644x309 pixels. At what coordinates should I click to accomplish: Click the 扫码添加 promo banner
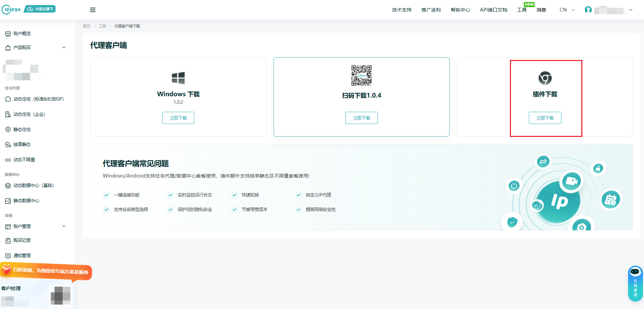pos(46,271)
